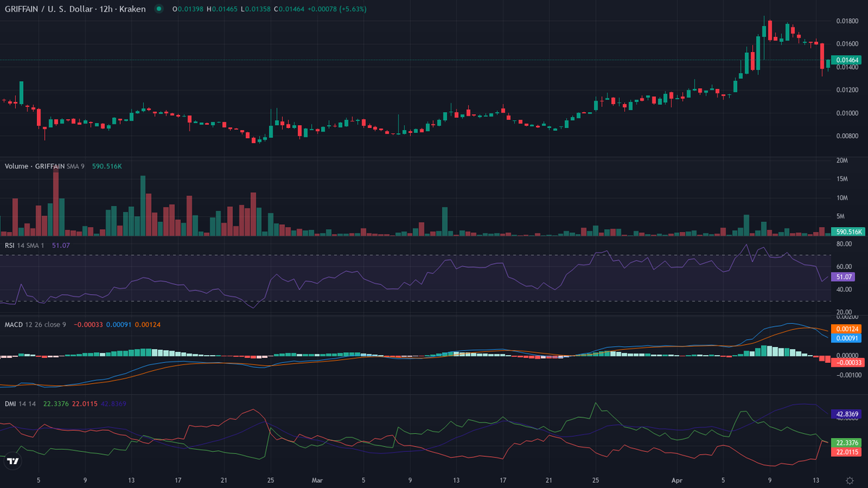Click the volume value label 590.516K
Image resolution: width=868 pixels, height=488 pixels.
pyautogui.click(x=848, y=232)
